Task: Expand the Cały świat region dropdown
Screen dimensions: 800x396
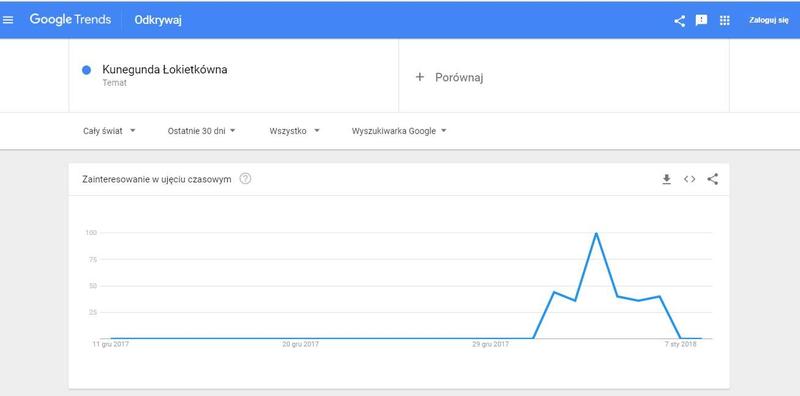Action: tap(109, 131)
